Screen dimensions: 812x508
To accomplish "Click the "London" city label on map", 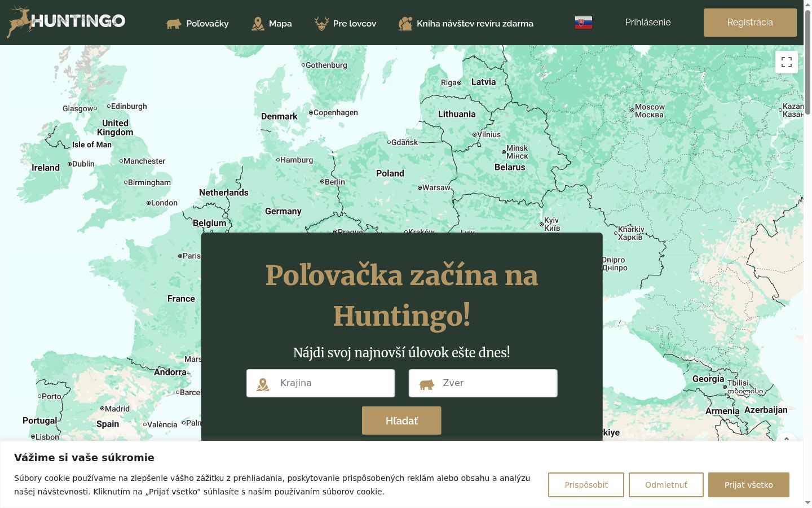I will pyautogui.click(x=164, y=203).
